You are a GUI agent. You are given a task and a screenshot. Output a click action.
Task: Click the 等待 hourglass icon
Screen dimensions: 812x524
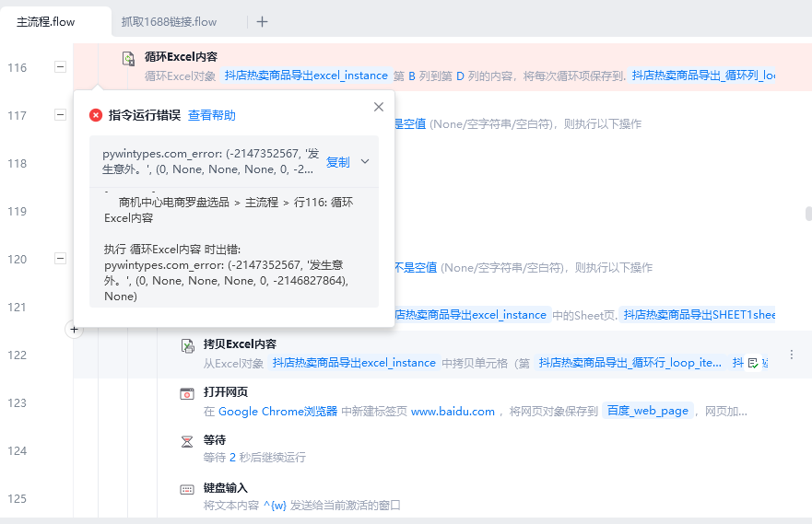187,441
